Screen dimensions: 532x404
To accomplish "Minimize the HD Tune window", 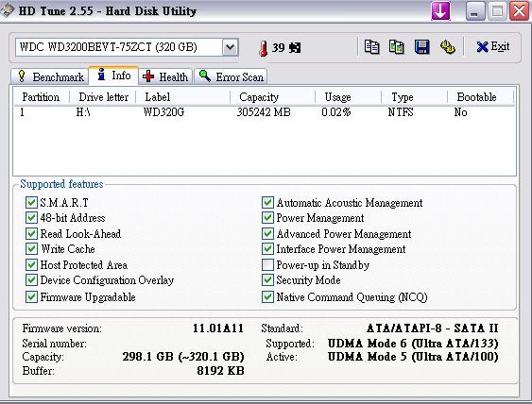I will [475, 10].
